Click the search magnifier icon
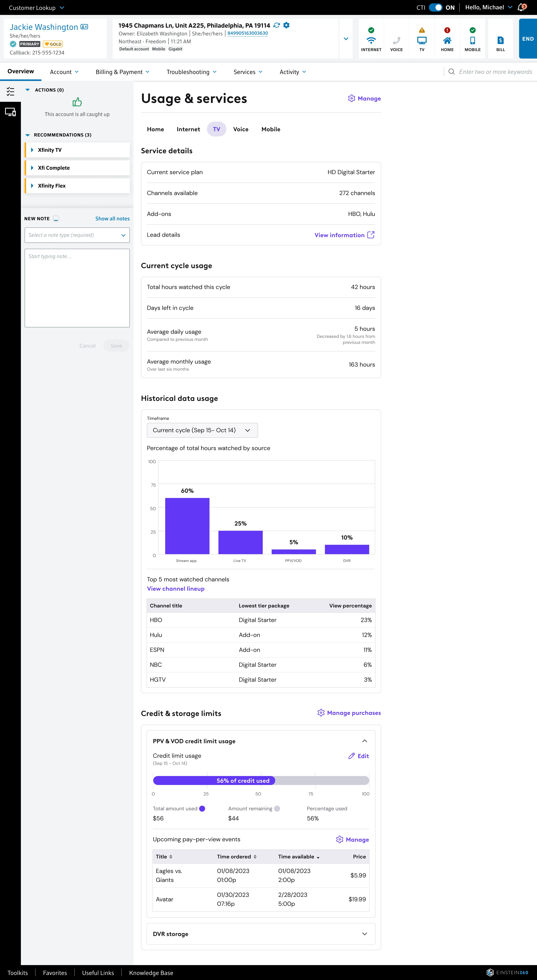 click(x=451, y=72)
